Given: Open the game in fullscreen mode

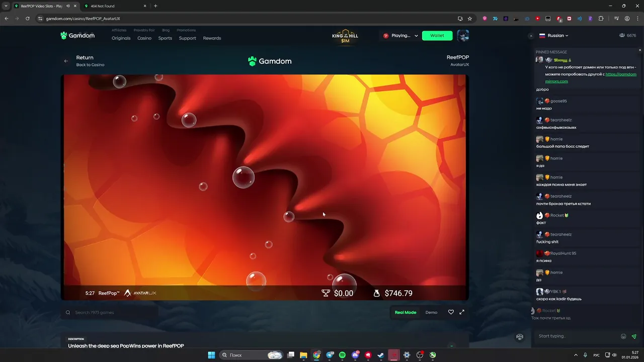Looking at the screenshot, I should pos(462,312).
